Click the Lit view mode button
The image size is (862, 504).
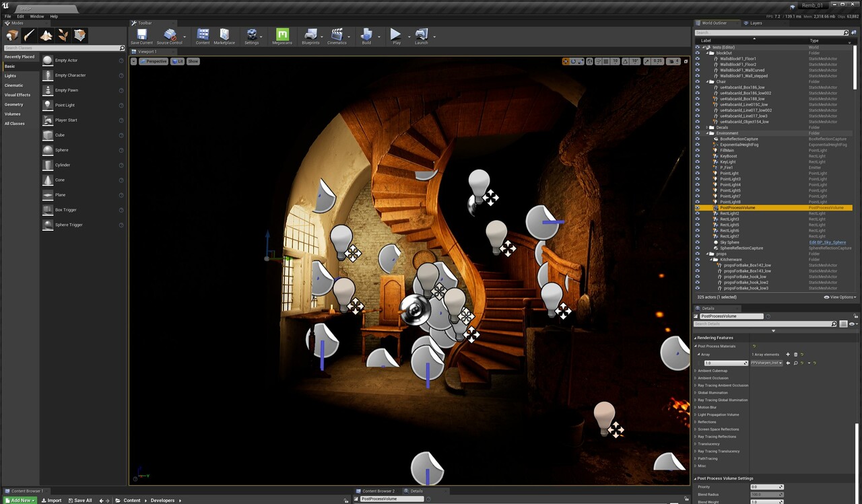(177, 61)
